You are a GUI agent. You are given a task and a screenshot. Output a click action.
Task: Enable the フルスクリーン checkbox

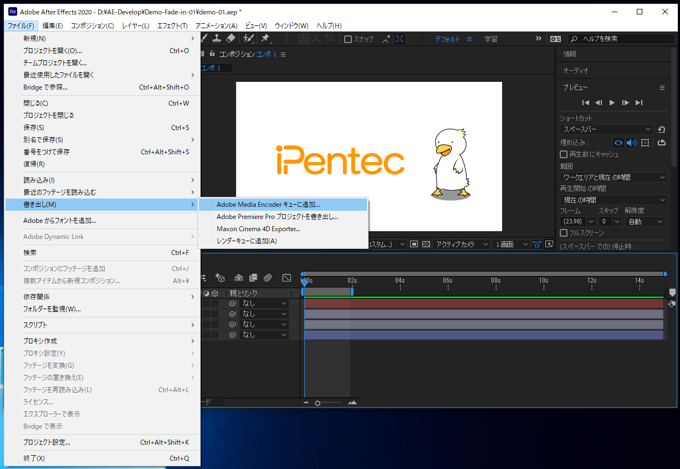click(564, 233)
